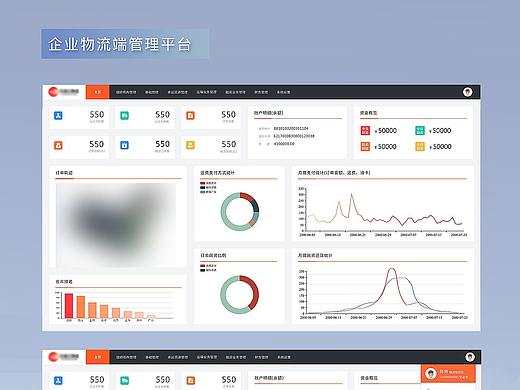Click the blue person icon in lower dashboard

tap(58, 380)
